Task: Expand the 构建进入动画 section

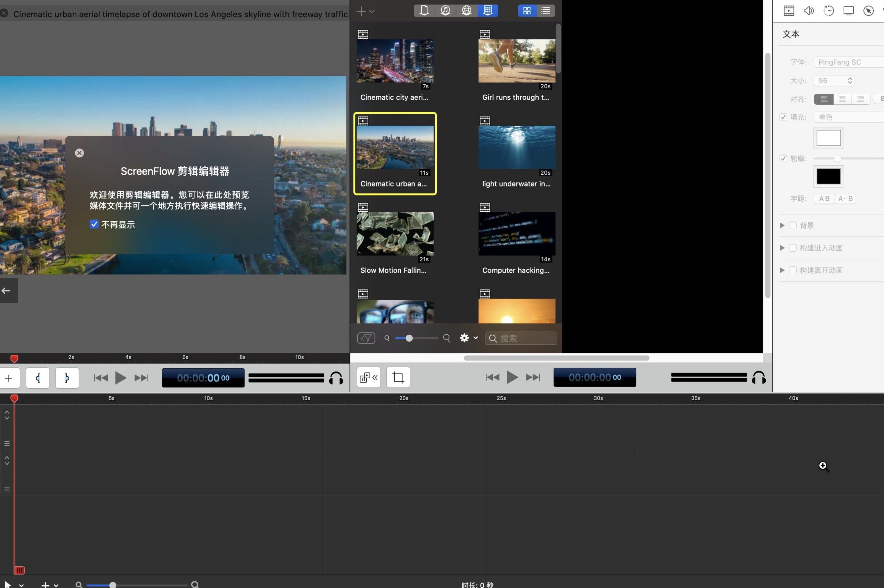Action: coord(782,247)
